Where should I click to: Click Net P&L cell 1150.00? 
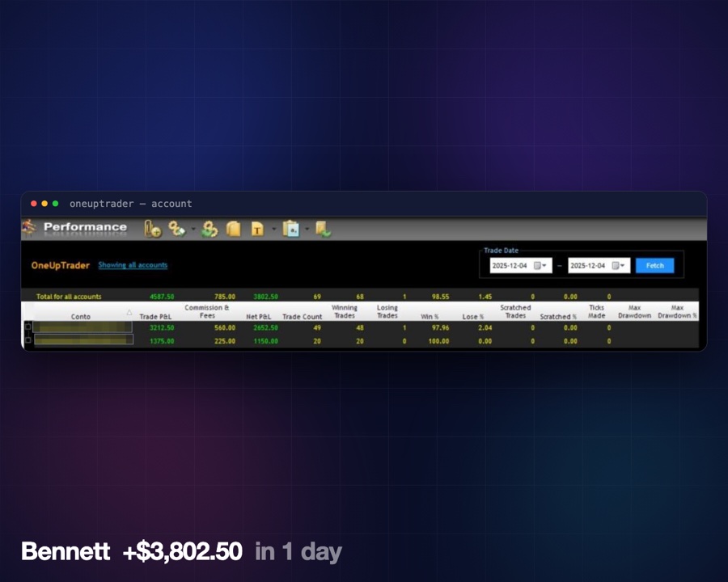point(265,341)
